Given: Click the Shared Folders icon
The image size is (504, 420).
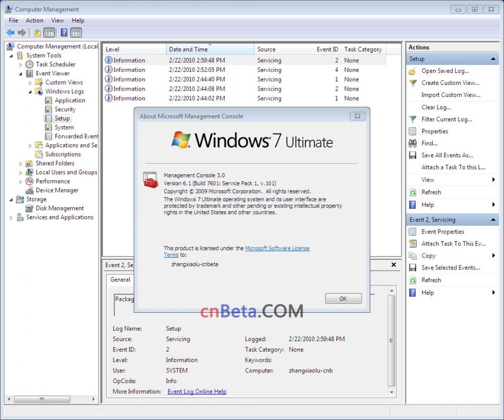Looking at the screenshot, I should point(29,163).
